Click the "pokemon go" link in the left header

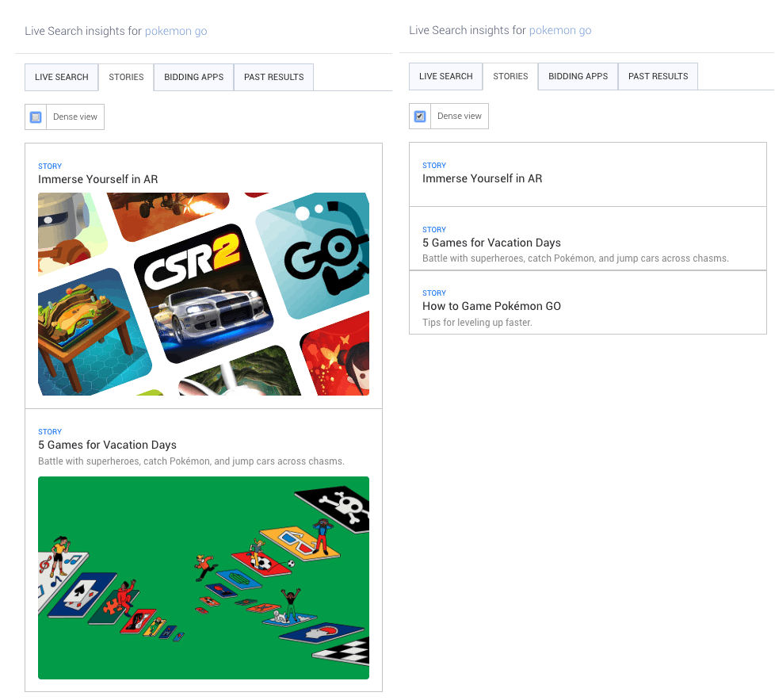175,32
